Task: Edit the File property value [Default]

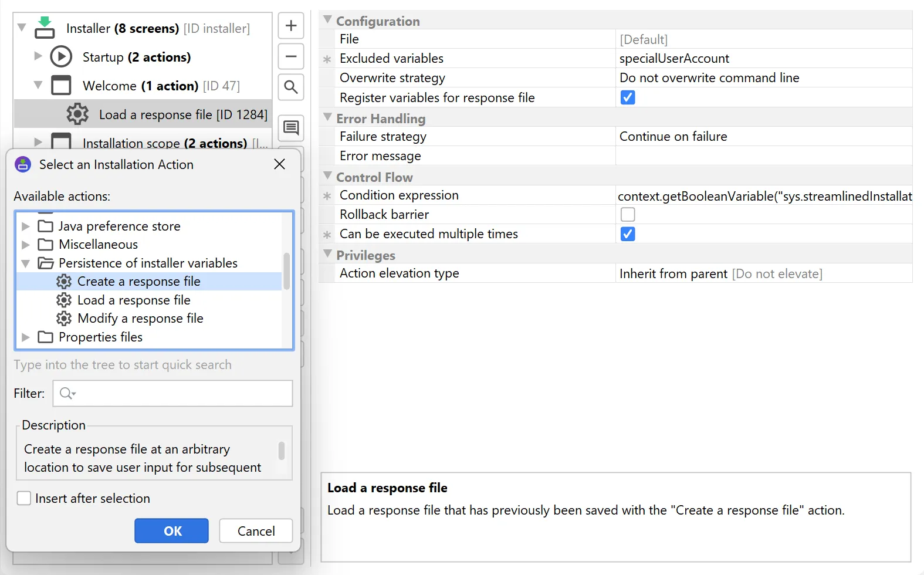Action: pos(764,39)
